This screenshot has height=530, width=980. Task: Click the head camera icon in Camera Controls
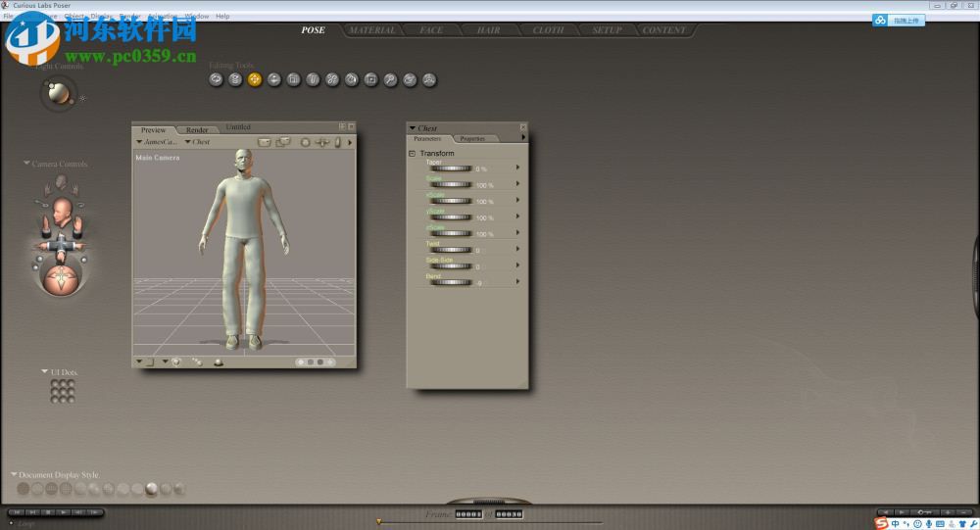[x=61, y=211]
